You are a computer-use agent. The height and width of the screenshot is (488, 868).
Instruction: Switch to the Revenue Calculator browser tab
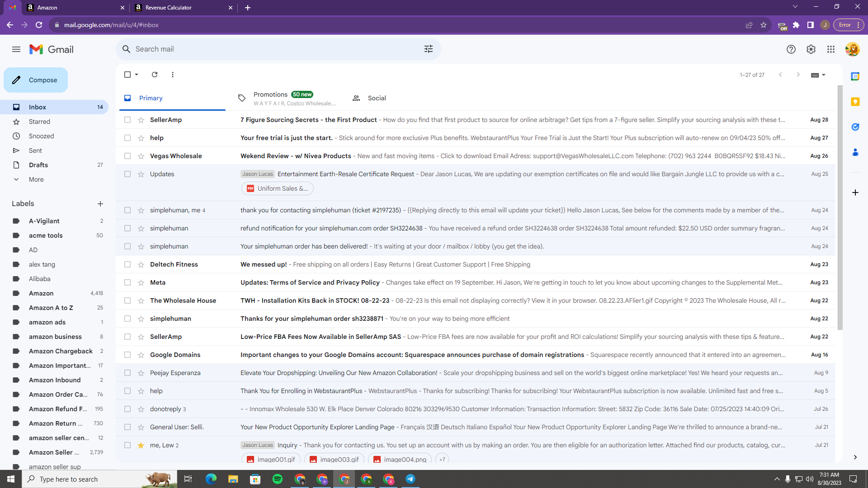pyautogui.click(x=184, y=8)
